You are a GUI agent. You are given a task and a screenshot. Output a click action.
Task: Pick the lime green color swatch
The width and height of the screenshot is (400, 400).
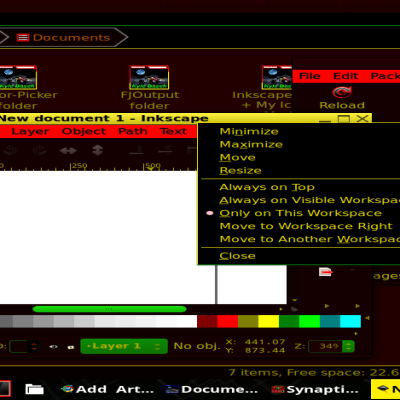pyautogui.click(x=310, y=321)
